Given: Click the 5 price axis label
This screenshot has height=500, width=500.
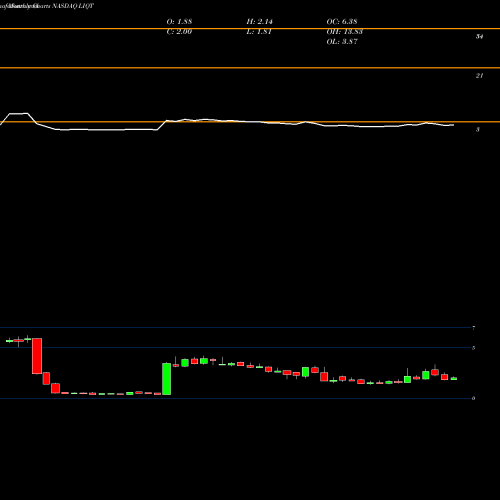Looking at the screenshot, I should coord(473,348).
